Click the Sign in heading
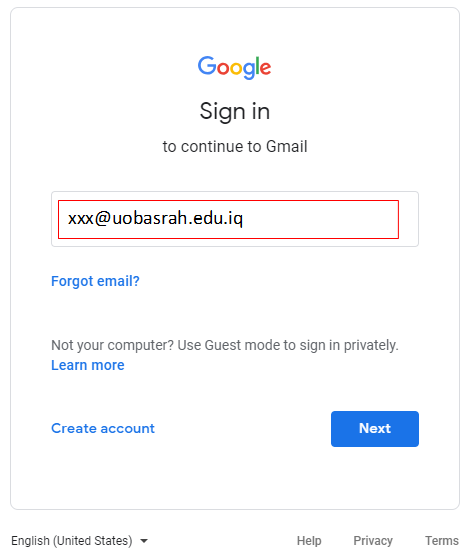The width and height of the screenshot is (471, 551). click(235, 112)
